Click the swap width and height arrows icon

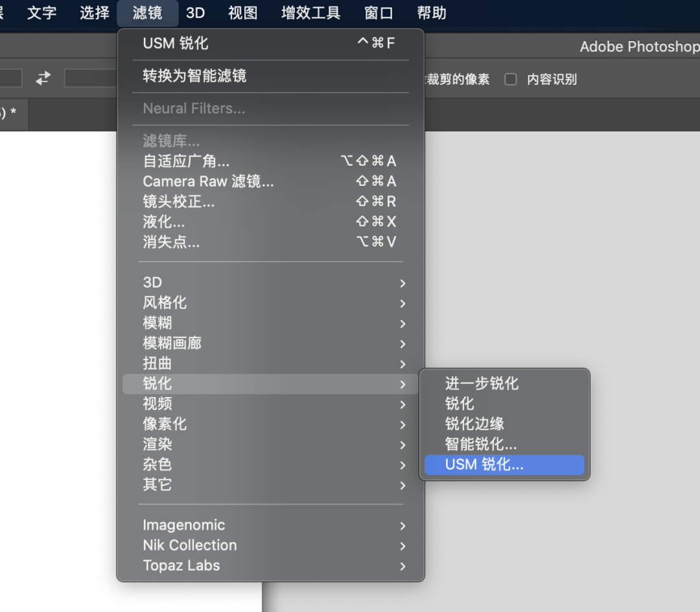click(x=43, y=78)
